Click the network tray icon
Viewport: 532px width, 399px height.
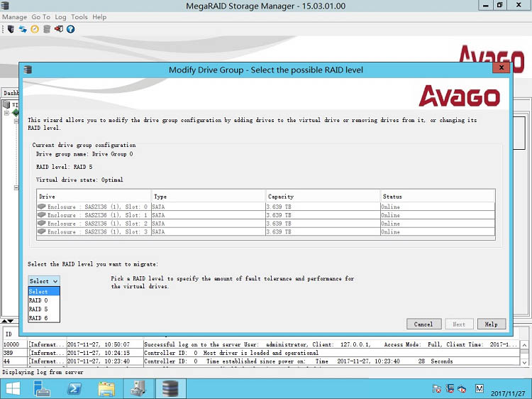pos(450,388)
